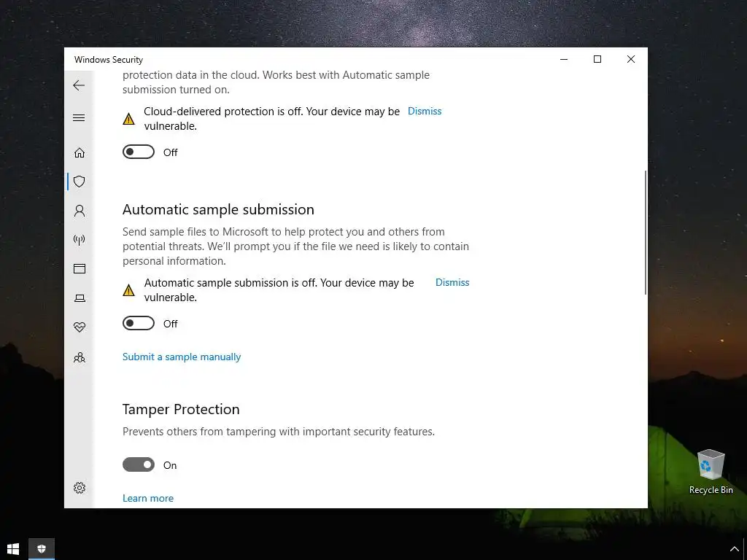Open Family options icon

click(x=79, y=357)
